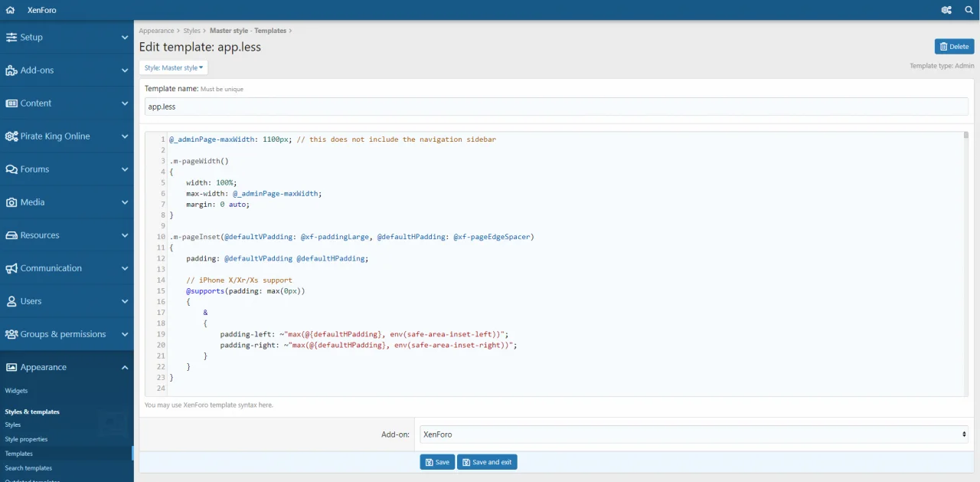980x482 pixels.
Task: Click into the Template name field
Action: tap(556, 107)
